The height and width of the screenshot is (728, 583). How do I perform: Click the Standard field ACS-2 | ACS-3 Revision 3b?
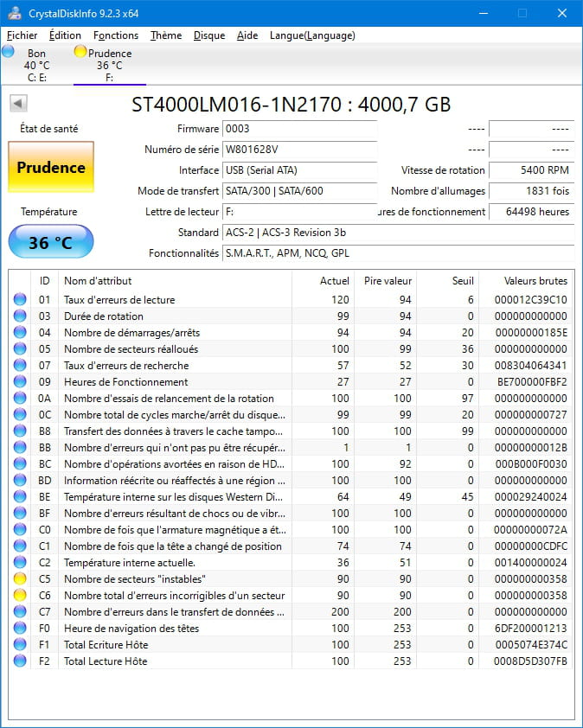pos(398,233)
